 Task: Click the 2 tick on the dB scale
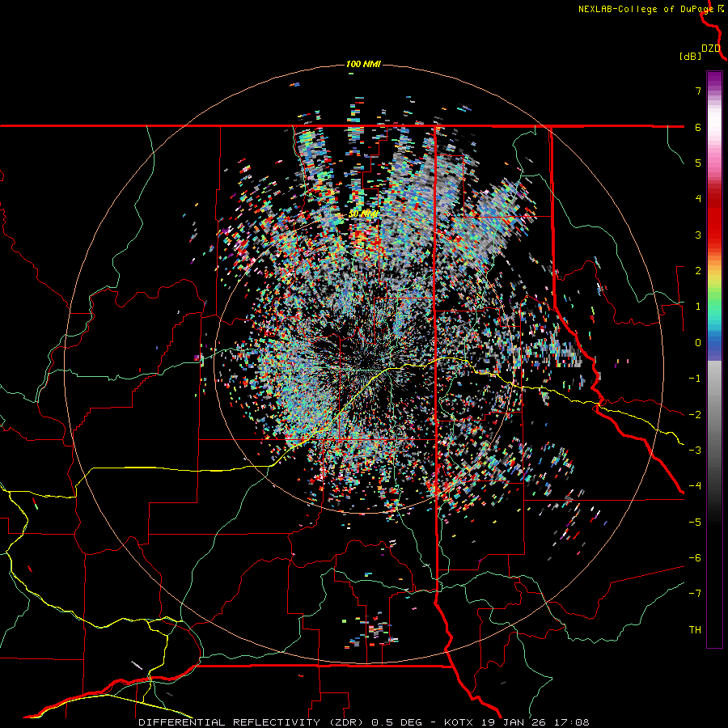click(x=698, y=270)
